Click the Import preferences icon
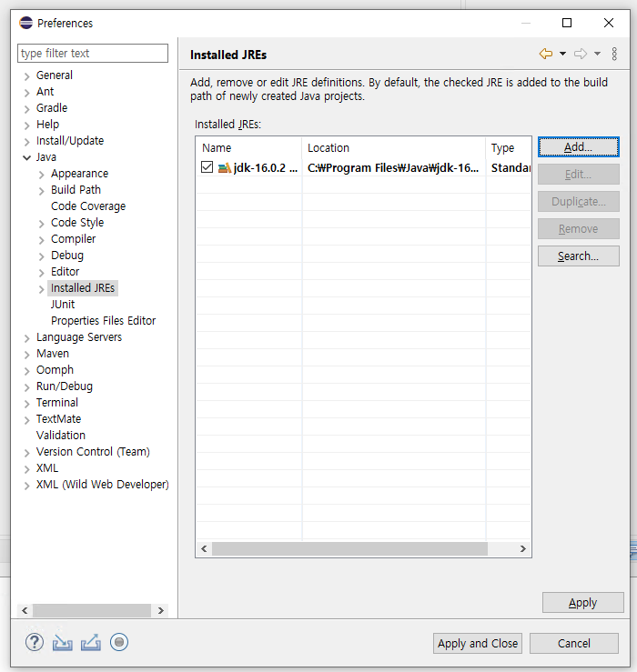This screenshot has height=672, width=637. click(62, 643)
